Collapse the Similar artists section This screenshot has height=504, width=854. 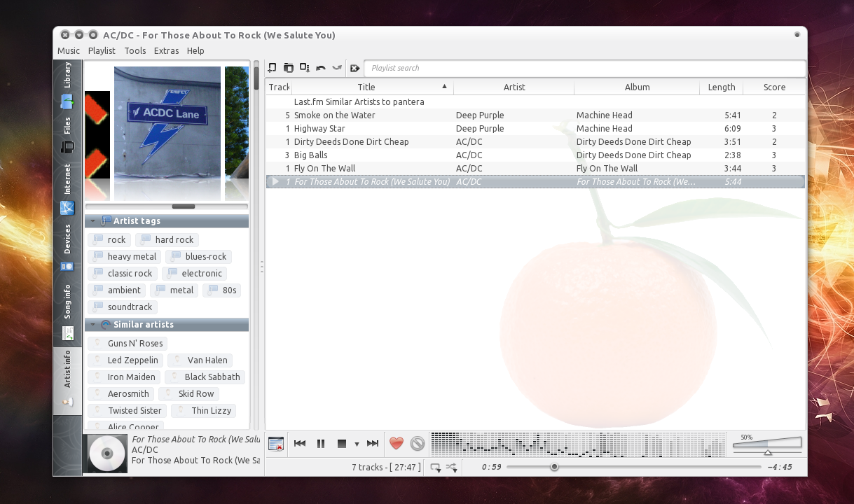[92, 325]
